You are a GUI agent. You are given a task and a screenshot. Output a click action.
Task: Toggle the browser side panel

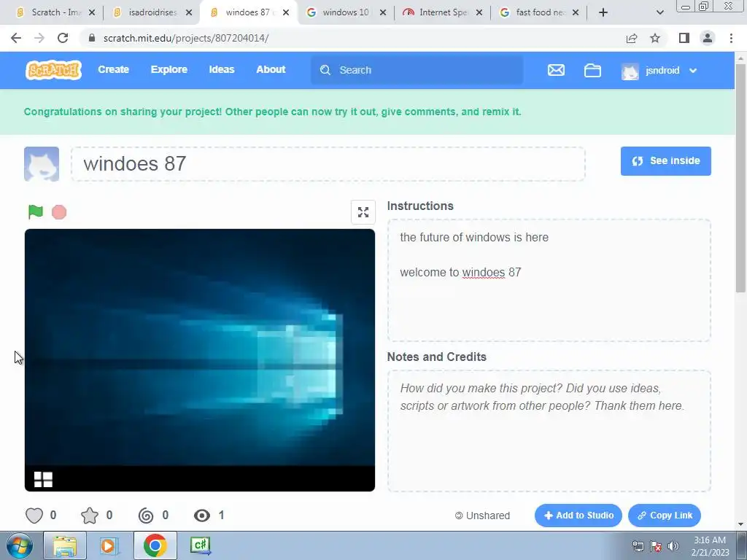(x=684, y=38)
